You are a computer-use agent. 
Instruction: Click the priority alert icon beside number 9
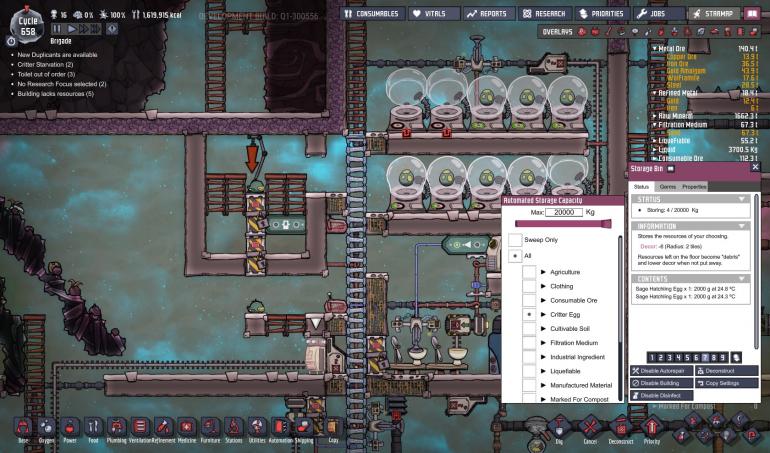click(736, 357)
